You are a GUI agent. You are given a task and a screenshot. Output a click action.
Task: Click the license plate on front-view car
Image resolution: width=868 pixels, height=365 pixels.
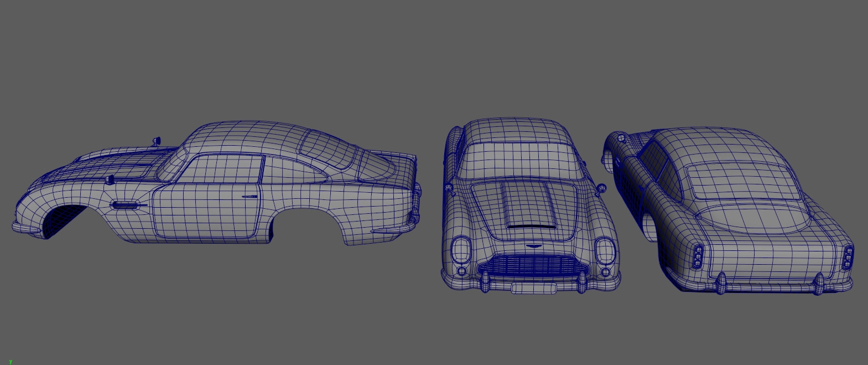pyautogui.click(x=533, y=288)
